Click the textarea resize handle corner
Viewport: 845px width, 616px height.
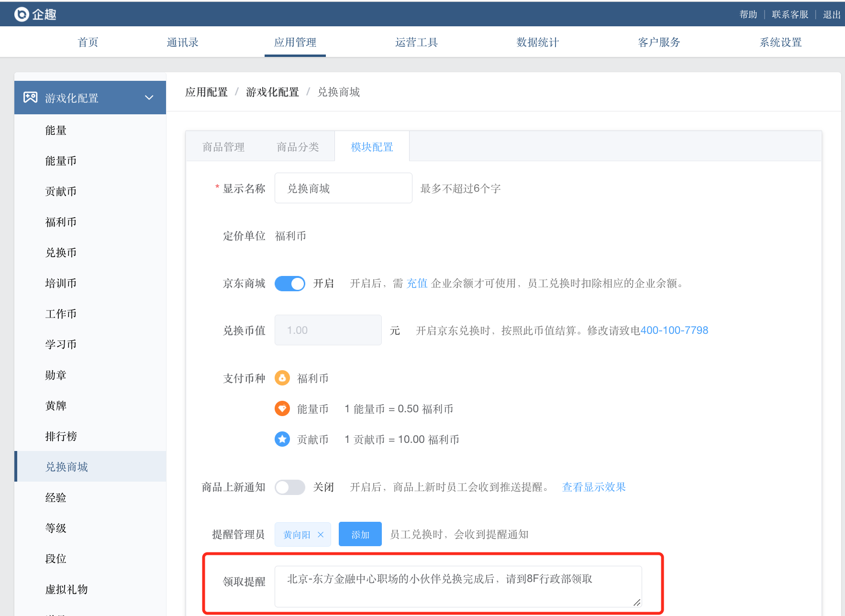(637, 603)
